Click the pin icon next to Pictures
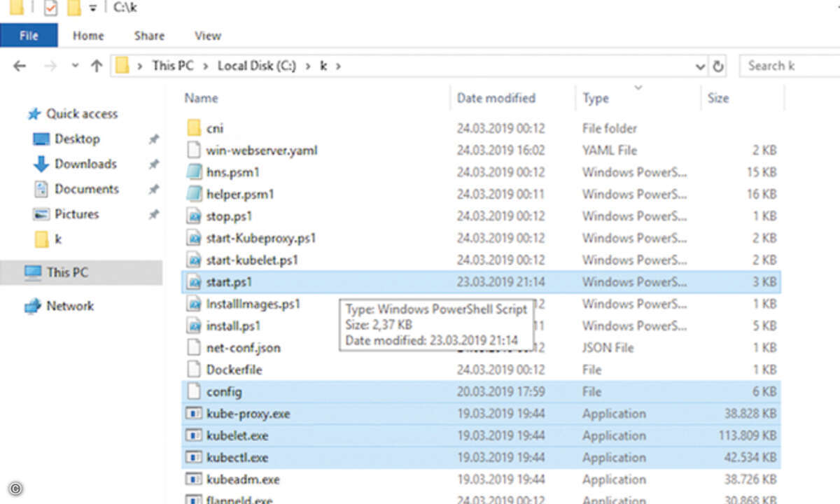Screen dimensions: 840x504 point(154,215)
